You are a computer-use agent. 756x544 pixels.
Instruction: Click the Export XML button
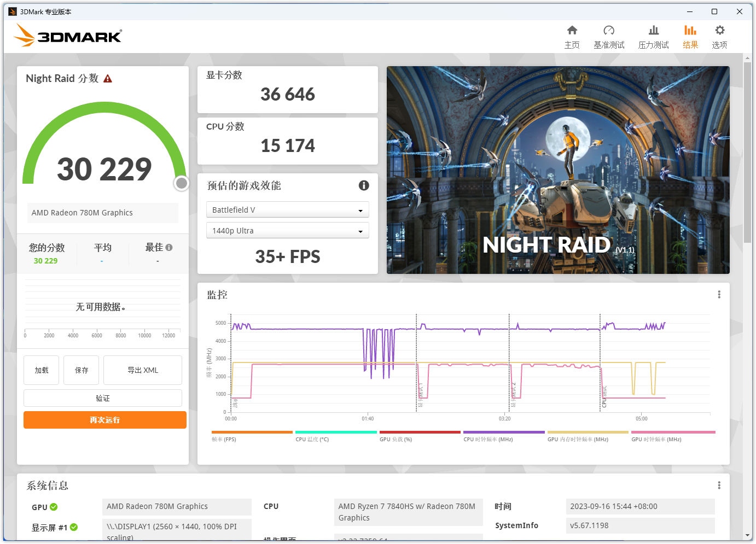tap(143, 370)
